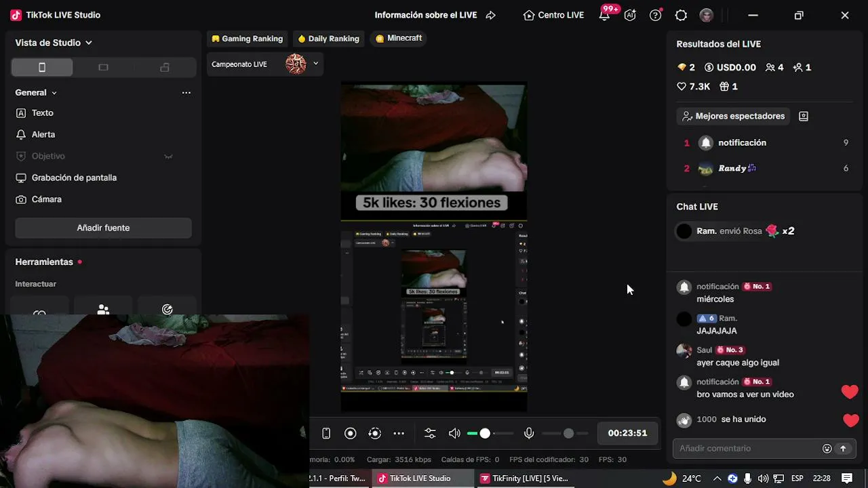Viewport: 868px width, 488px height.
Task: Click the chat message miércoles
Action: point(715,300)
